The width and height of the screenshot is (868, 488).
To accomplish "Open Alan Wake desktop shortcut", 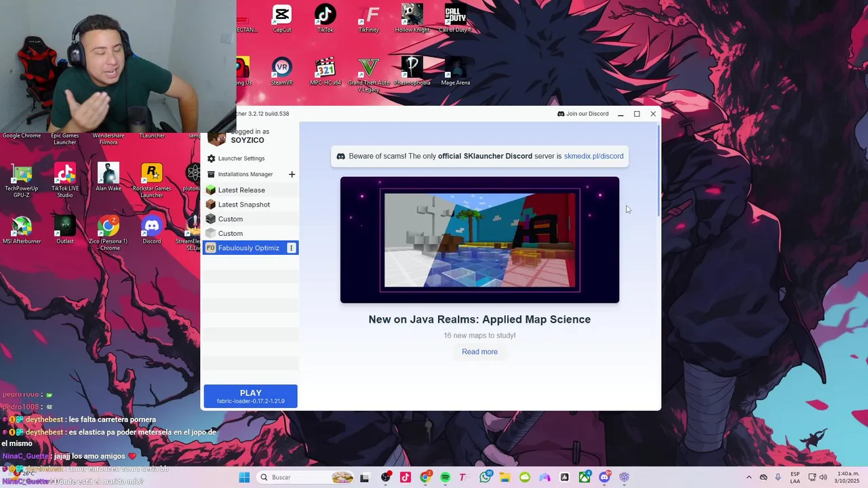I will pos(108,177).
